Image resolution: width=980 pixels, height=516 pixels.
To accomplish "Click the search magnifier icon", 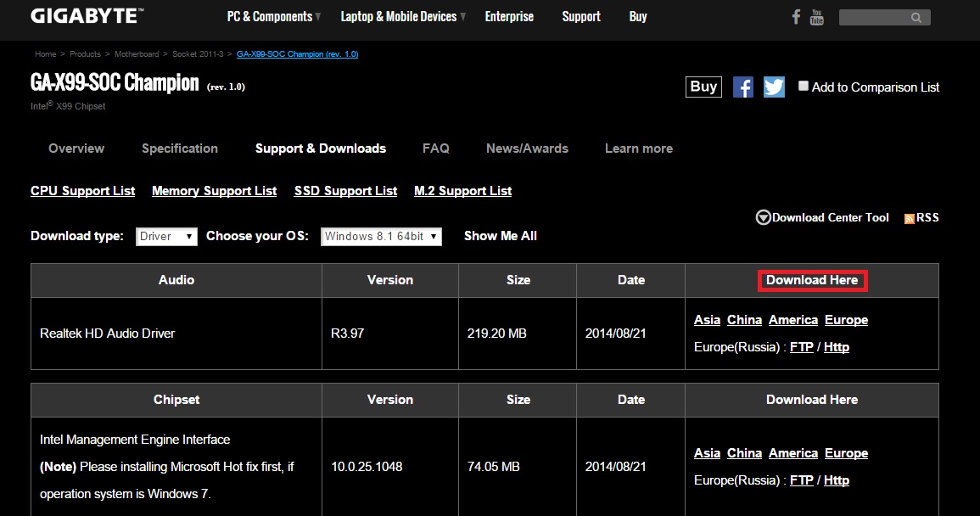I will tap(916, 18).
